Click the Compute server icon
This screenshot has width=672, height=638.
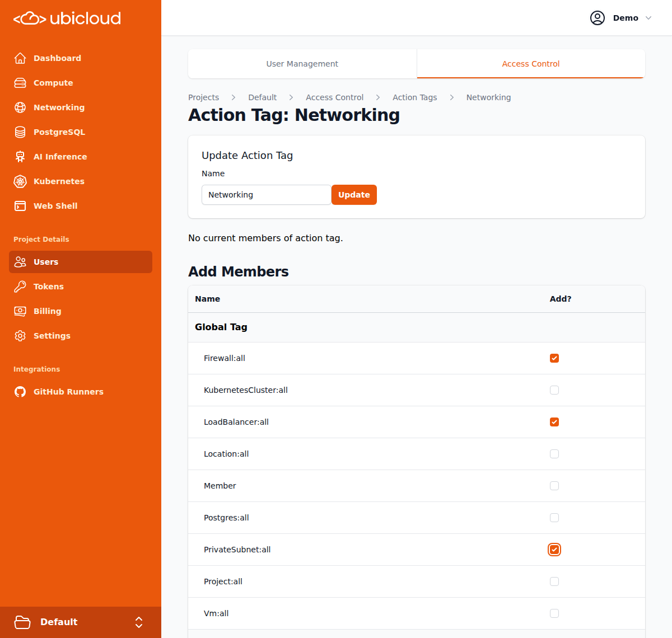(x=20, y=83)
